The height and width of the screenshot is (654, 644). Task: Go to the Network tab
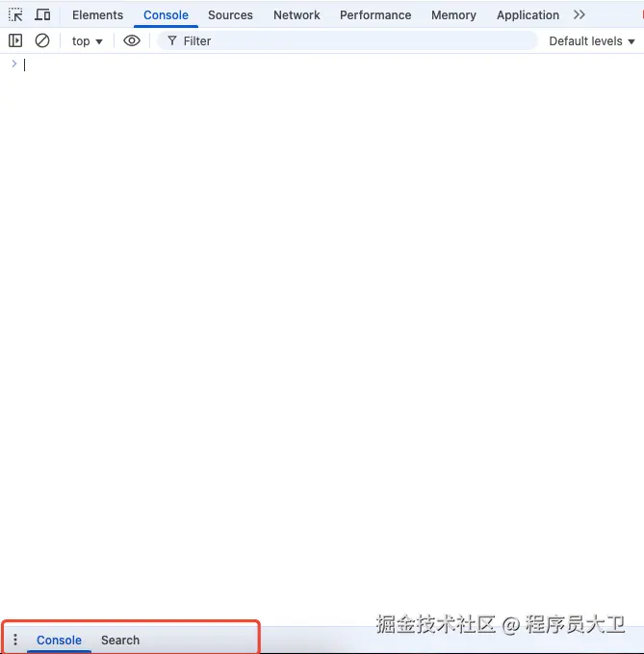[x=296, y=14]
